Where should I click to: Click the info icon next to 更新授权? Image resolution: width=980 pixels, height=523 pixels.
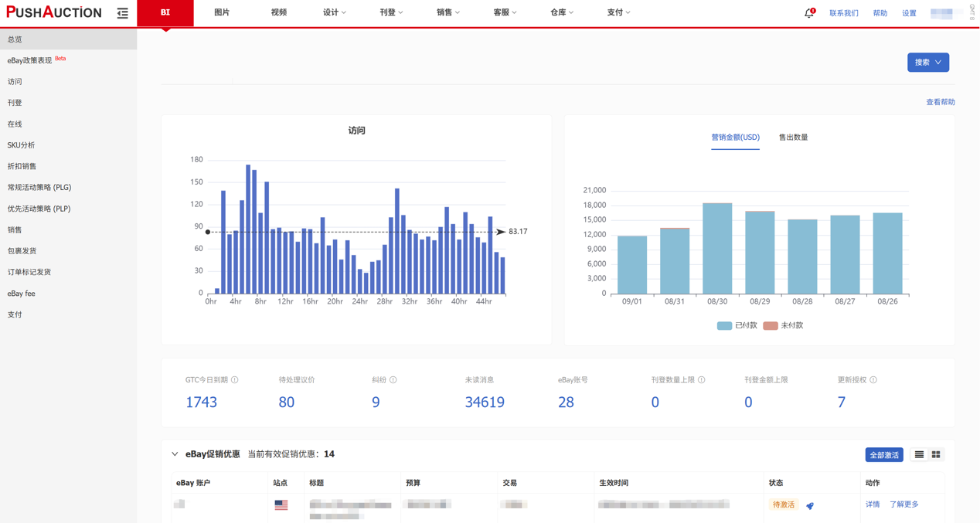[873, 380]
